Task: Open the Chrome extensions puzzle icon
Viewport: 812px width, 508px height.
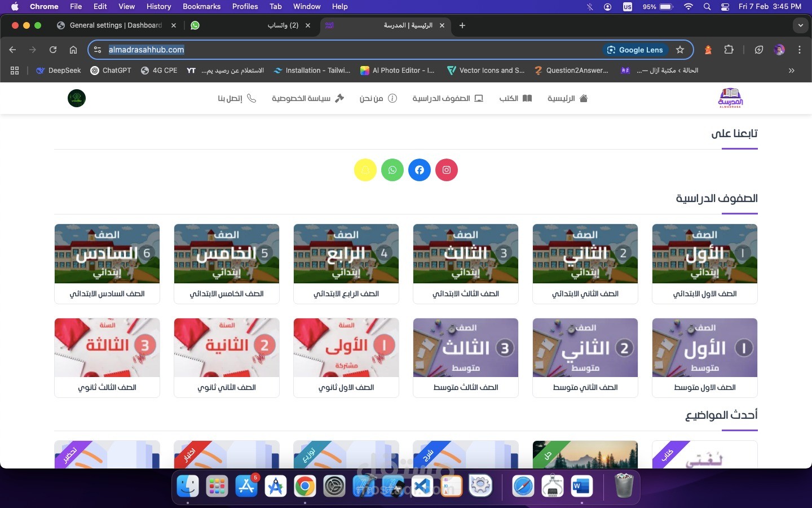Action: coord(729,50)
